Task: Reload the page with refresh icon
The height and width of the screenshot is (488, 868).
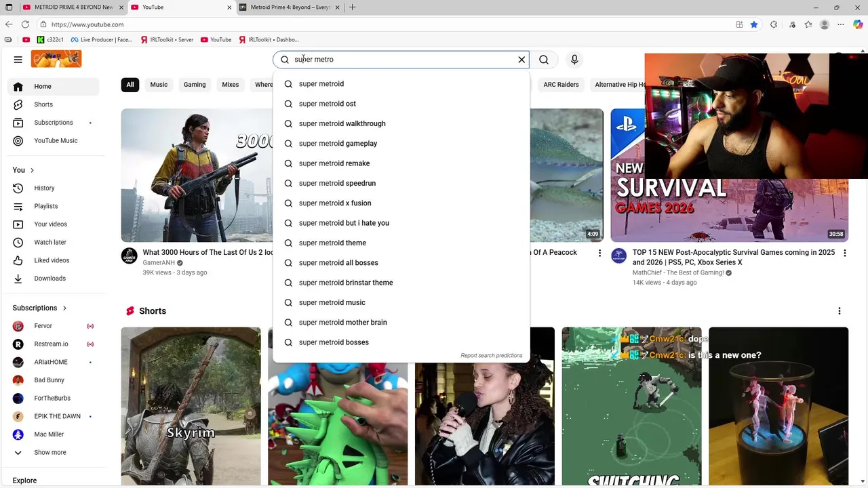Action: coord(25,24)
